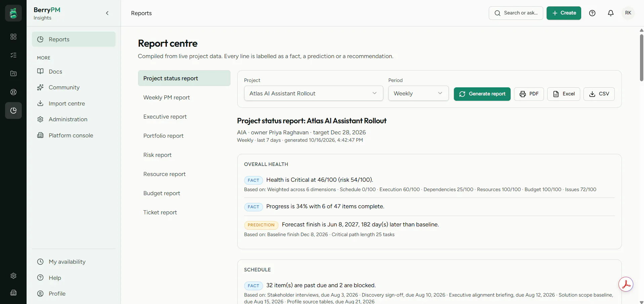This screenshot has width=644, height=304.
Task: Open the settings gear in the dark rail
Action: [x=13, y=276]
